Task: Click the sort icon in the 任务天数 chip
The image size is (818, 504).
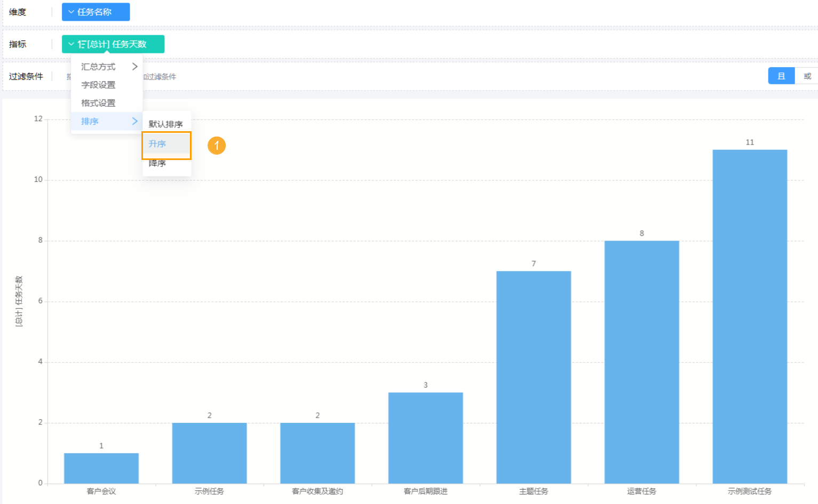Action: [x=82, y=44]
